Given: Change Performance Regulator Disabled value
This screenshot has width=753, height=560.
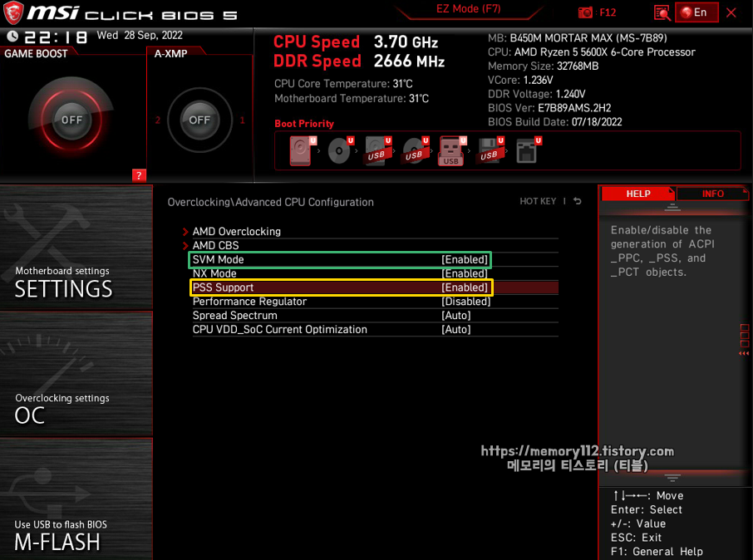Looking at the screenshot, I should pos(465,302).
